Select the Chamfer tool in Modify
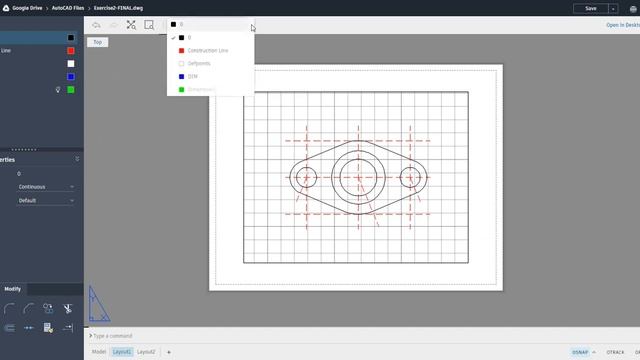This screenshot has height=360, width=640. coord(29,308)
